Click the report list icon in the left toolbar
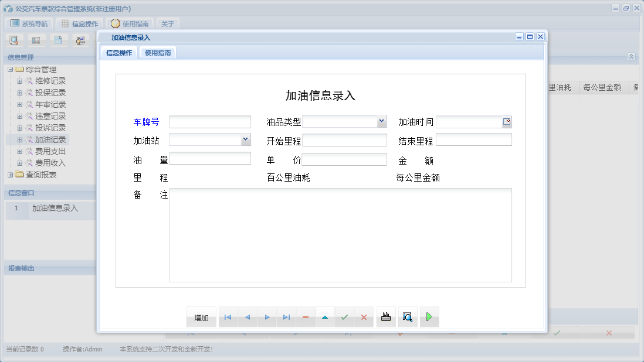Screen dimensions: 644x362 pyautogui.click(x=36, y=40)
